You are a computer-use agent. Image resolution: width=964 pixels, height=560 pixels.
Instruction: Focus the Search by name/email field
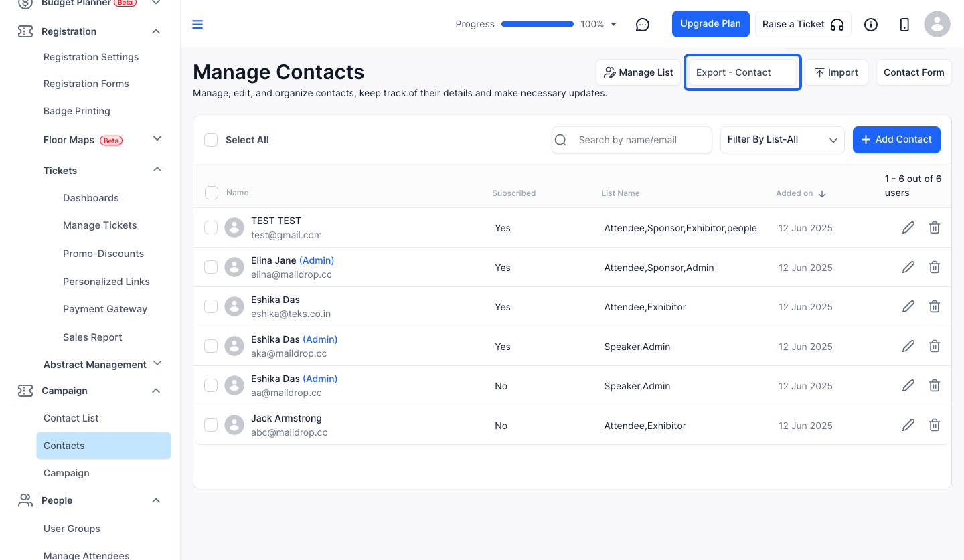click(x=631, y=140)
